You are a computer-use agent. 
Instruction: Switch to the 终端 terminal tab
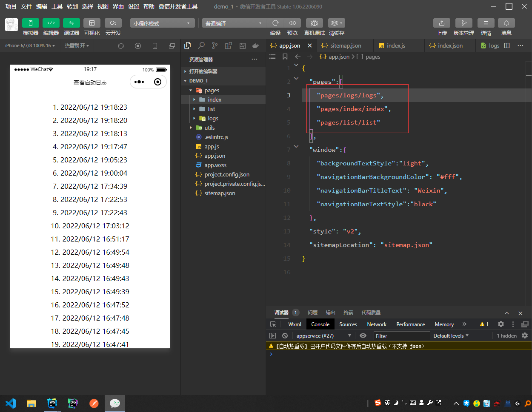click(349, 313)
